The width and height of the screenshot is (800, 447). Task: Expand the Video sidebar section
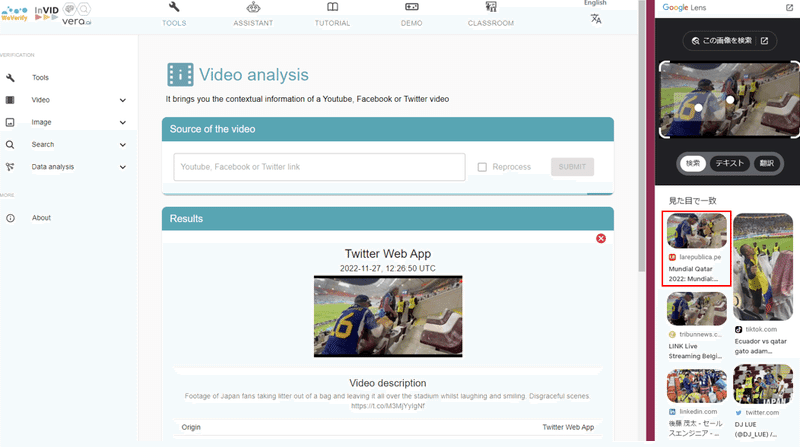click(123, 100)
